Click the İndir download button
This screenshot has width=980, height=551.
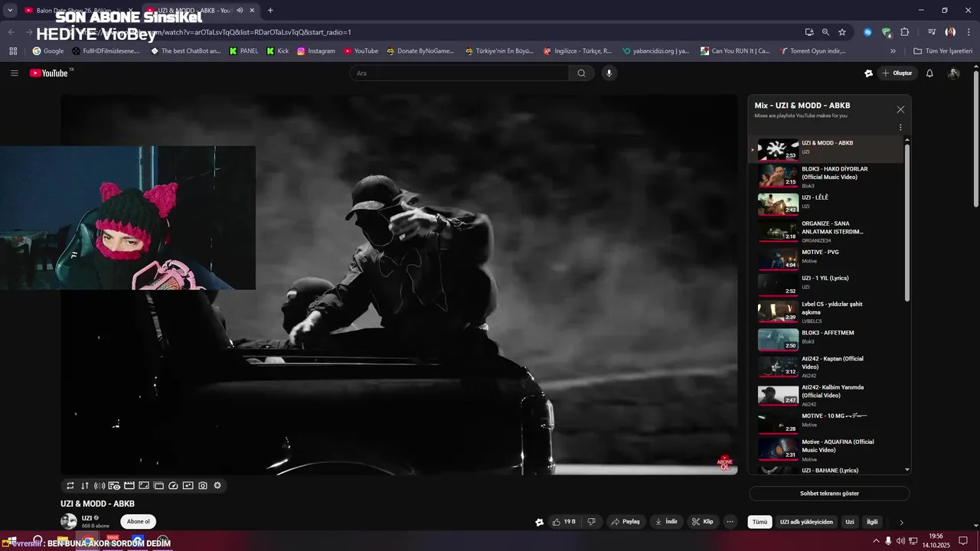(x=667, y=522)
